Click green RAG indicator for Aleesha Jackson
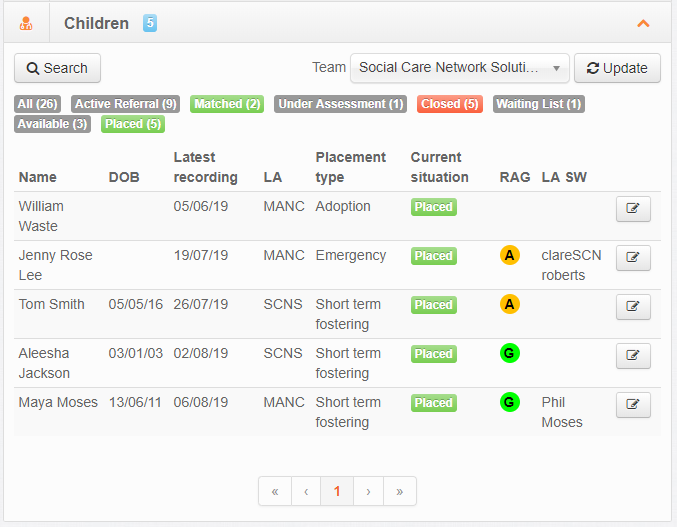677x527 pixels. coord(509,353)
